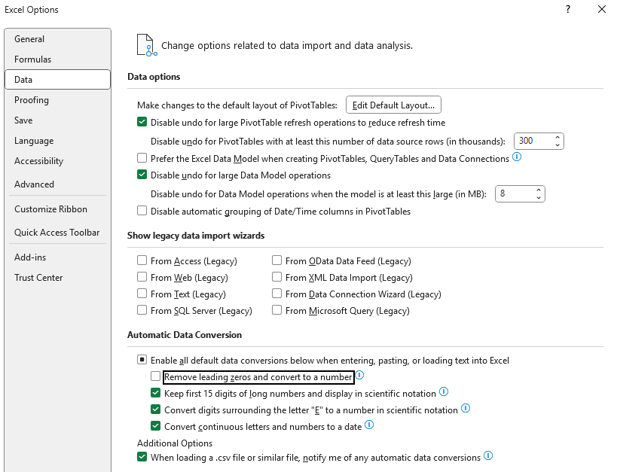Decrease the Data Model size MB spinner
The height and width of the screenshot is (472, 617).
click(539, 197)
